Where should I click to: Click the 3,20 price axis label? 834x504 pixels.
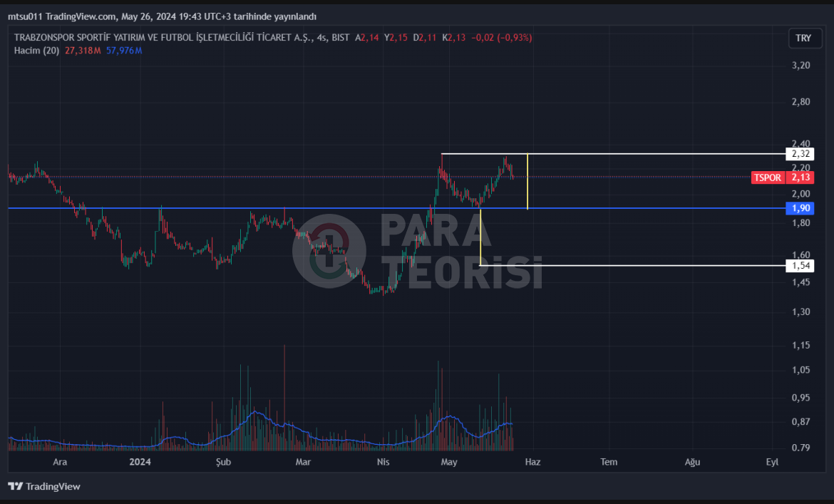click(x=800, y=66)
